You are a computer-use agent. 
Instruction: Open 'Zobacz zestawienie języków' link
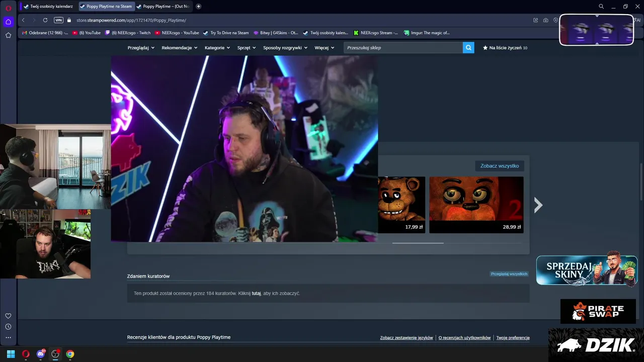[x=407, y=338]
